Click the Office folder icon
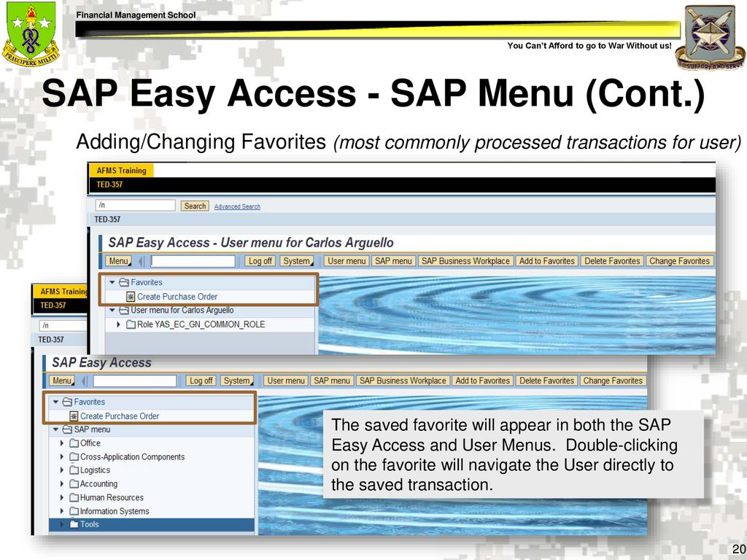This screenshot has height=560, width=747. (74, 443)
